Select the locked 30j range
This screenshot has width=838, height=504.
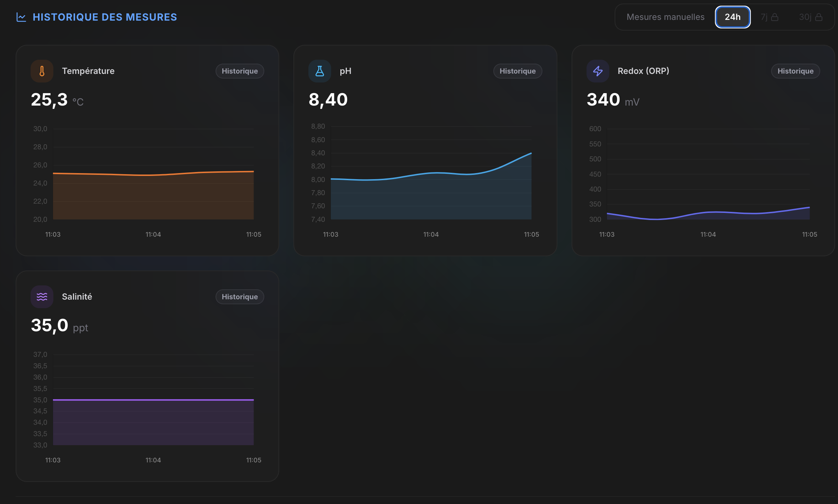[x=805, y=17]
